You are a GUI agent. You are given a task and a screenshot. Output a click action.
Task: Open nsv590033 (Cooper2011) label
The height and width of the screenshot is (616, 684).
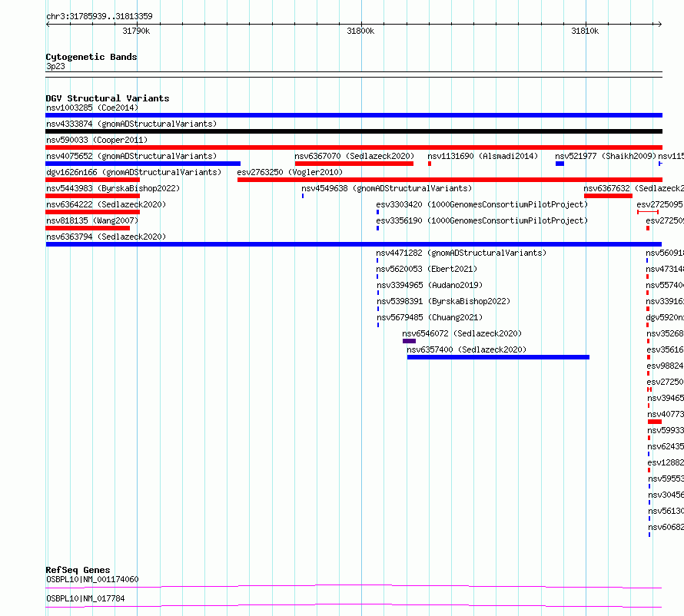click(97, 140)
